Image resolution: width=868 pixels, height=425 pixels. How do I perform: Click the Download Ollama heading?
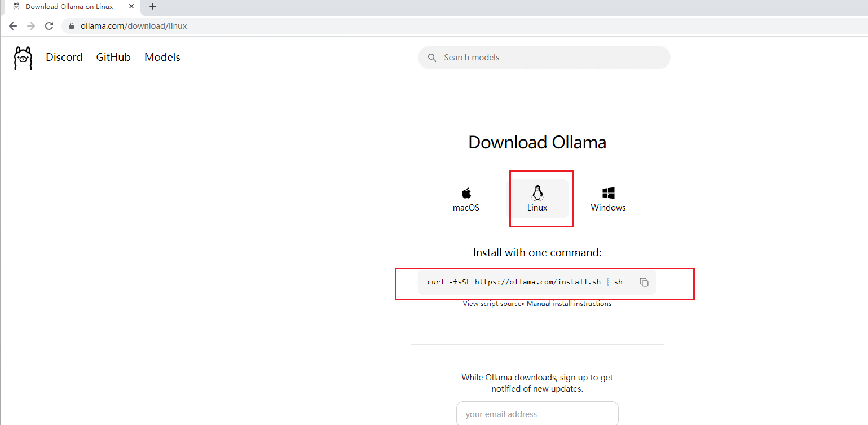tap(537, 142)
